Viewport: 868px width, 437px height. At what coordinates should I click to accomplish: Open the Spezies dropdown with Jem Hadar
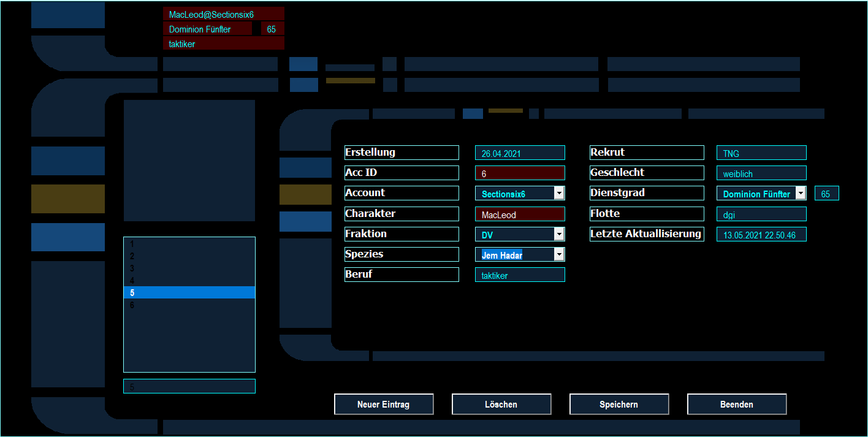(558, 254)
